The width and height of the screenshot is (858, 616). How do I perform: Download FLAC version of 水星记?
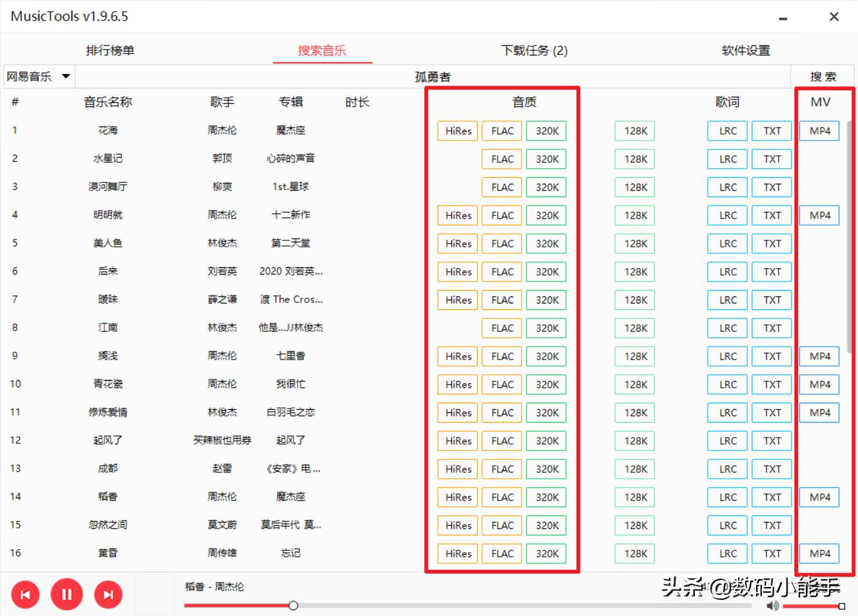[502, 159]
